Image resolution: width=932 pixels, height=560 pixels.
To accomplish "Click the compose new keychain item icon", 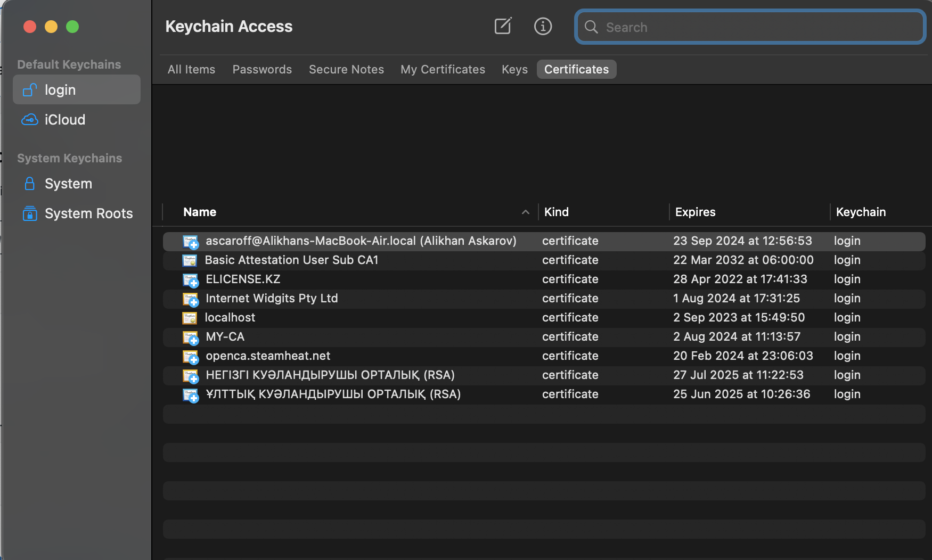I will pyautogui.click(x=503, y=26).
